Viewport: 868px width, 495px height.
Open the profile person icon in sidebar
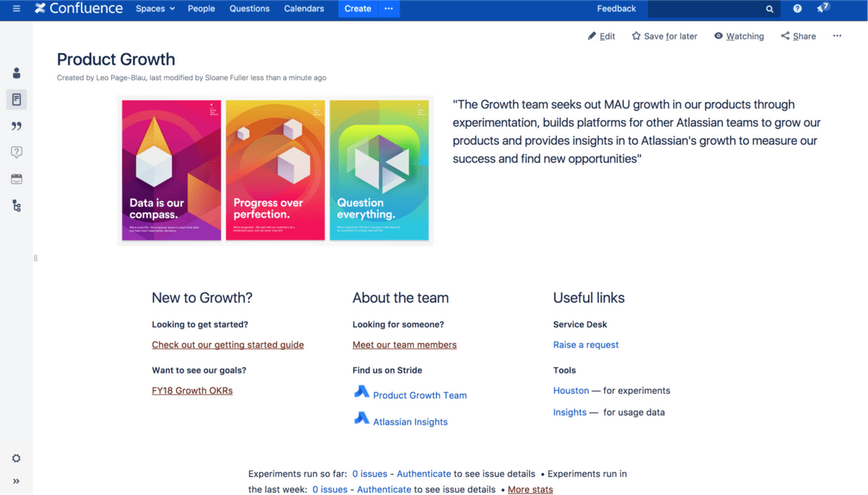click(x=17, y=73)
